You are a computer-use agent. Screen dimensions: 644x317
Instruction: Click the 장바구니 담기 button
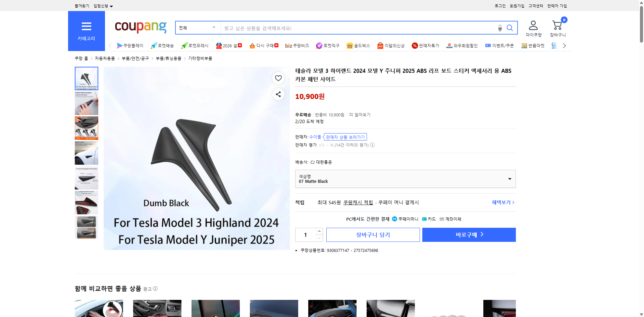click(373, 234)
